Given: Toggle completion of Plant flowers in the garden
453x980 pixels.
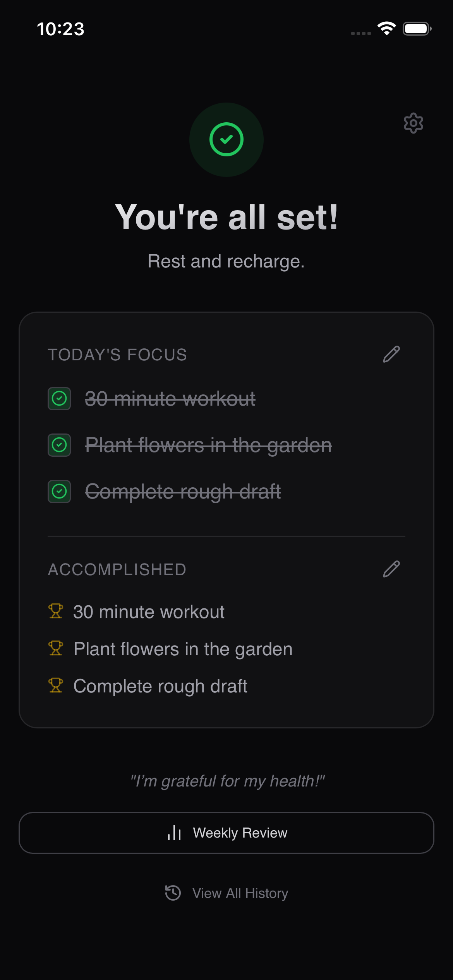Looking at the screenshot, I should click(59, 445).
